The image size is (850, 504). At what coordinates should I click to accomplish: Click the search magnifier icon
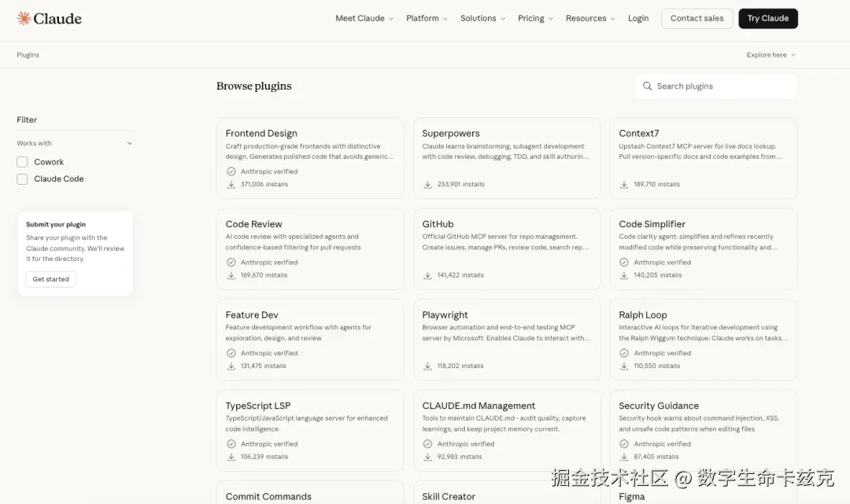647,86
